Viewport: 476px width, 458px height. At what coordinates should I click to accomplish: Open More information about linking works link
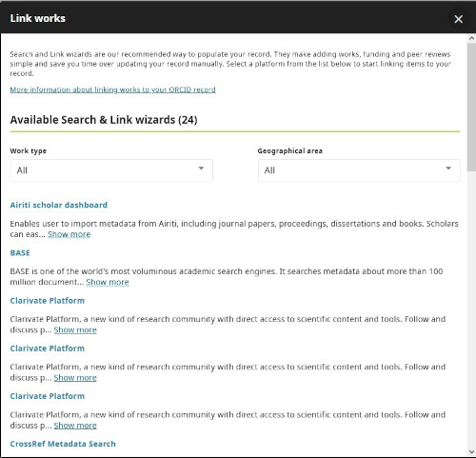coord(112,90)
